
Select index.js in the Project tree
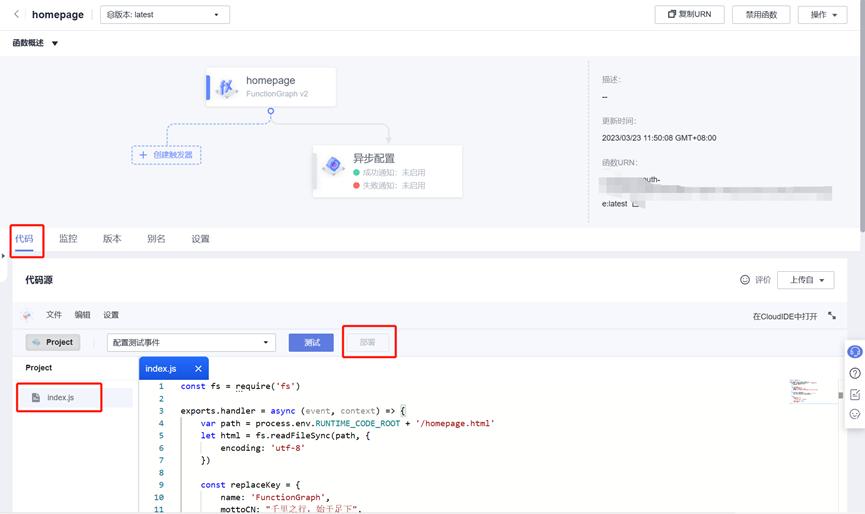pyautogui.click(x=60, y=397)
